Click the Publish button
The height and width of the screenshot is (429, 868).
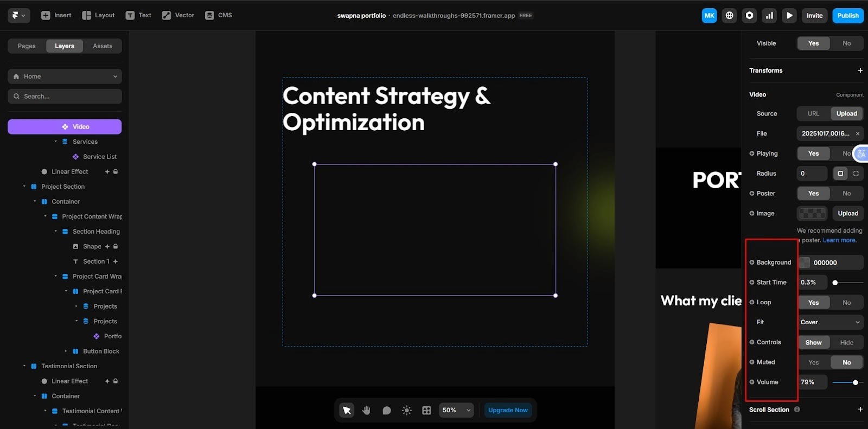coord(848,15)
